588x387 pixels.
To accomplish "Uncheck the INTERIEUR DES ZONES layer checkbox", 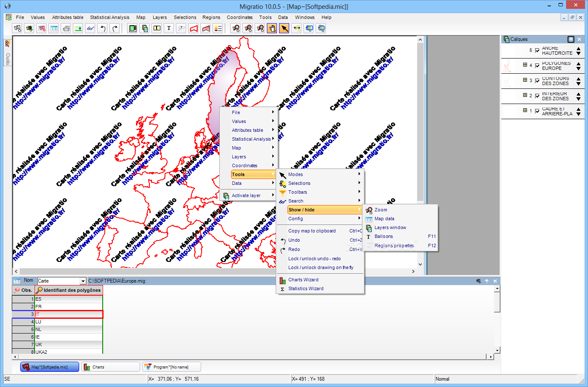I will pyautogui.click(x=537, y=96).
